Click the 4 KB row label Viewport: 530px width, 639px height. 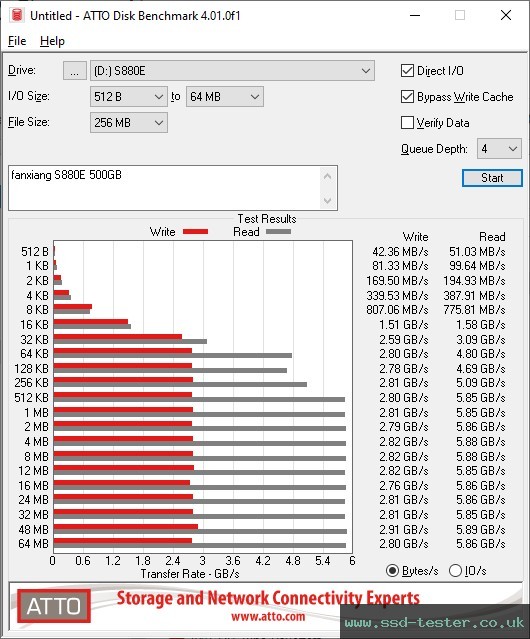pyautogui.click(x=37, y=295)
